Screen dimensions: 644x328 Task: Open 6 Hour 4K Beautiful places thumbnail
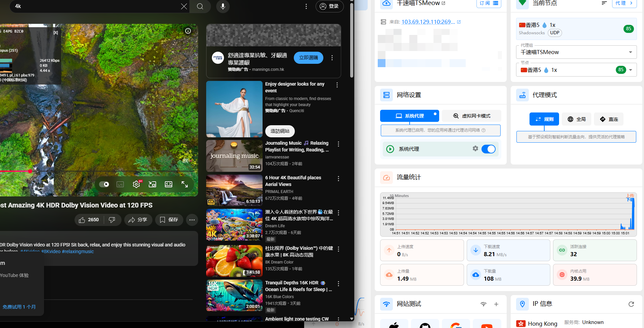[234, 190]
